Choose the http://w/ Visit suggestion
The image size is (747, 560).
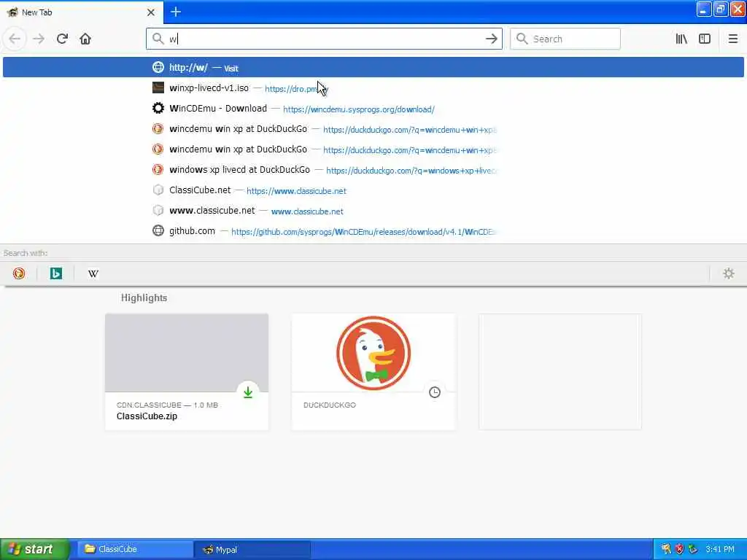373,67
